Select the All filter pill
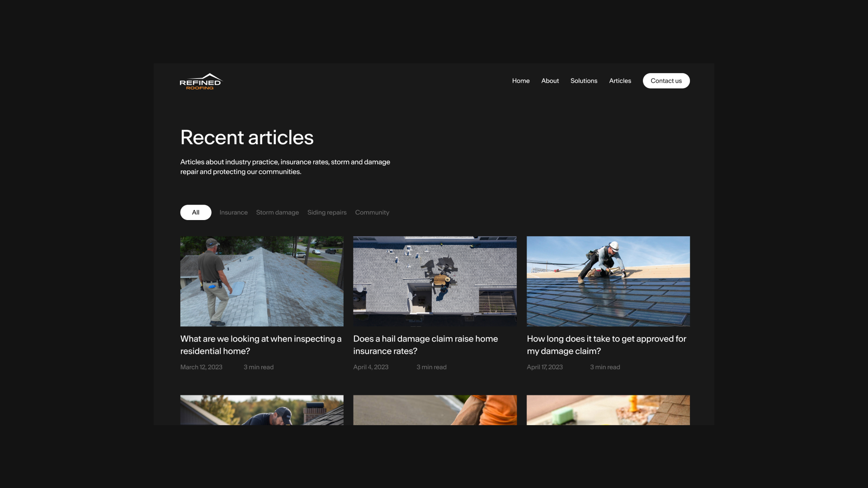This screenshot has height=488, width=868. [x=195, y=212]
